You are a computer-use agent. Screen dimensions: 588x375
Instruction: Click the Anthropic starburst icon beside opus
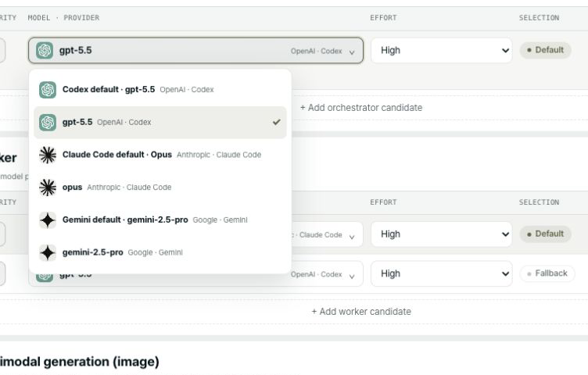point(48,187)
